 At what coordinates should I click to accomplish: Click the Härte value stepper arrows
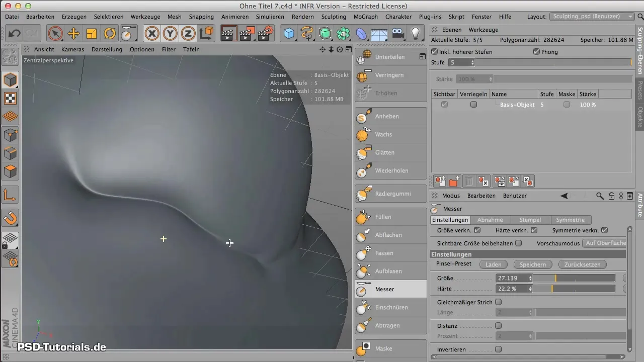click(x=530, y=289)
